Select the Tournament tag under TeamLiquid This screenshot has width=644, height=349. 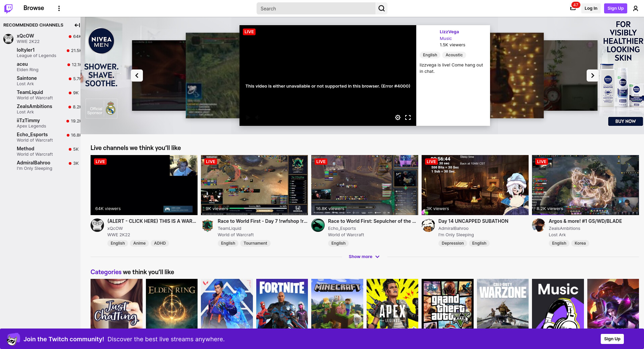point(255,243)
